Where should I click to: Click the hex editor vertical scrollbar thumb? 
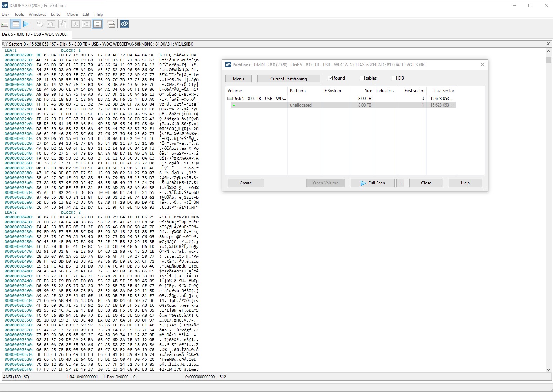pos(548,60)
